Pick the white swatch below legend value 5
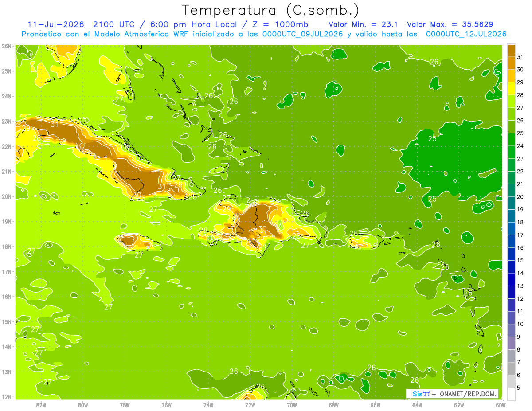This screenshot has width=532, height=411. (511, 394)
